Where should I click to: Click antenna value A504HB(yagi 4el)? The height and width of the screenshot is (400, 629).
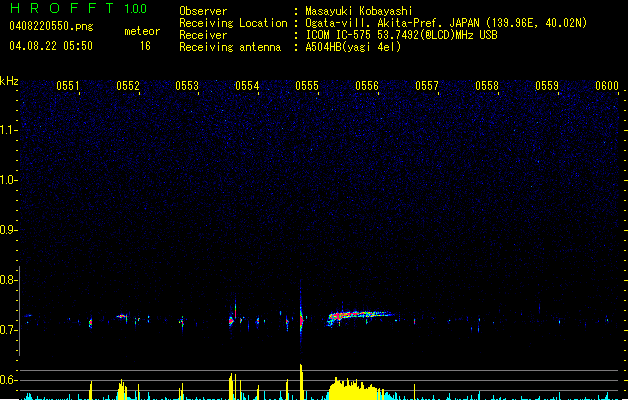coord(353,47)
